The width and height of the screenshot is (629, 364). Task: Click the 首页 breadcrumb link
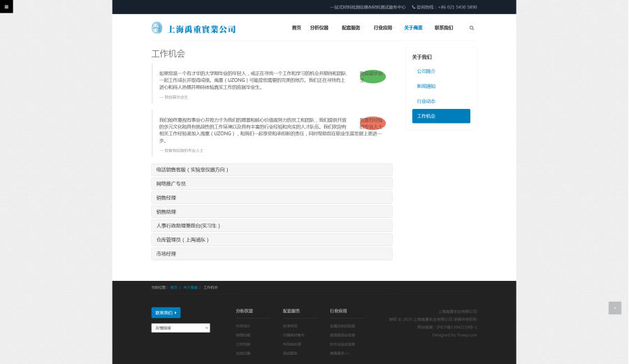[x=173, y=287]
